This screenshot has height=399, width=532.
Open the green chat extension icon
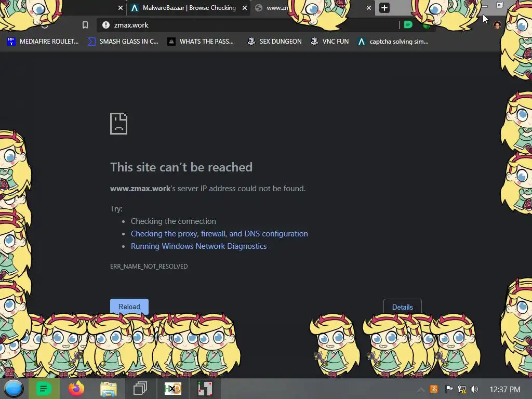(408, 25)
